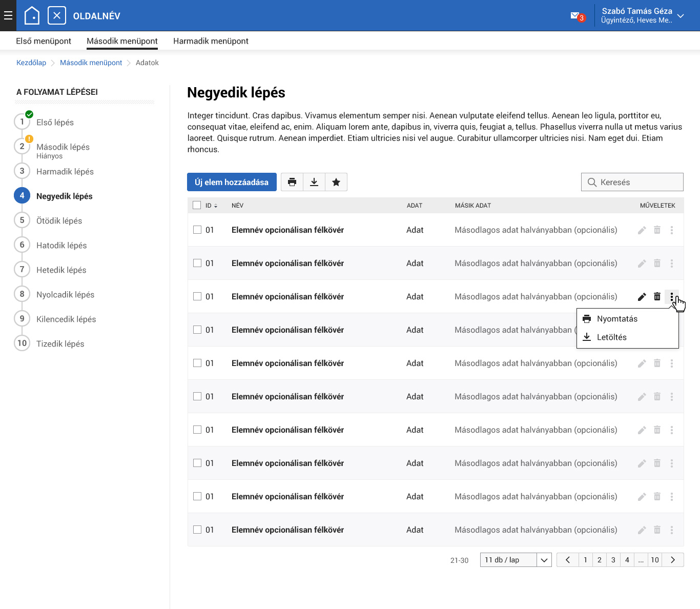700x609 pixels.
Task: Check the checkbox in the fourth table row
Action: coord(197,330)
